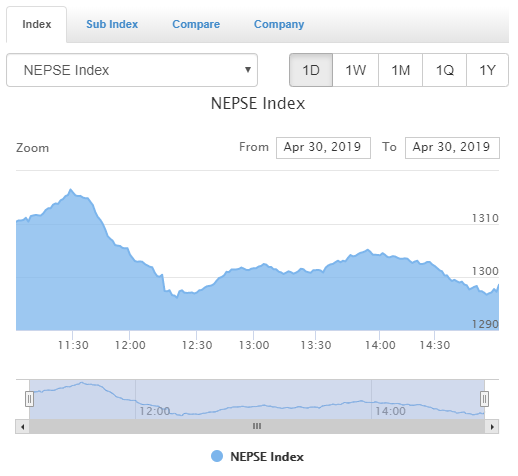The image size is (518, 476).
Task: Click the scrollbar left arrow
Action: pyautogui.click(x=22, y=427)
